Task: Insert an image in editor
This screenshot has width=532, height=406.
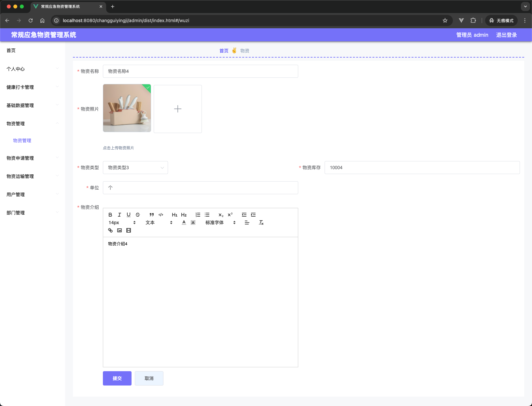Action: pyautogui.click(x=119, y=230)
